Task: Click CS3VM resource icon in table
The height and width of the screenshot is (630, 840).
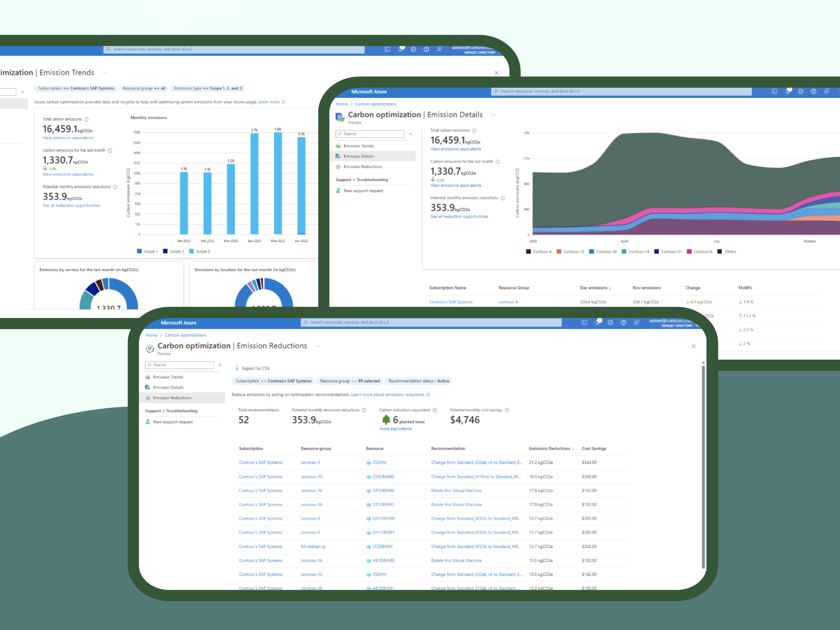Action: pos(368,463)
